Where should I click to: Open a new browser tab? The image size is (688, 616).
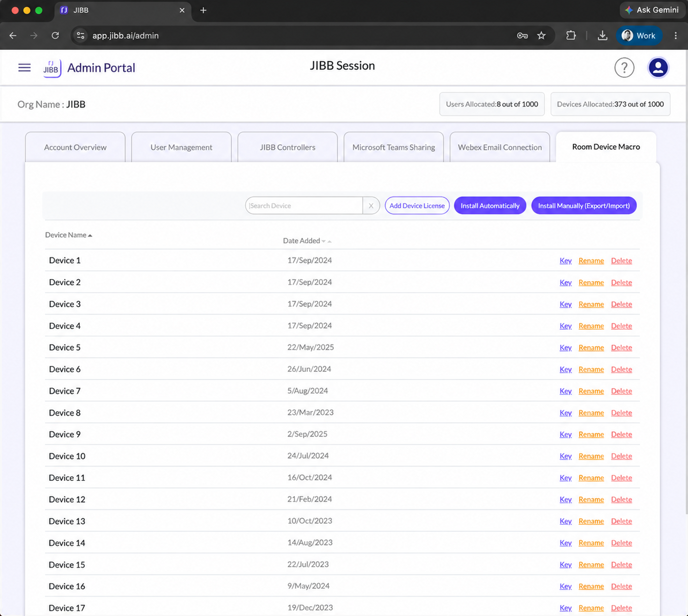[203, 10]
